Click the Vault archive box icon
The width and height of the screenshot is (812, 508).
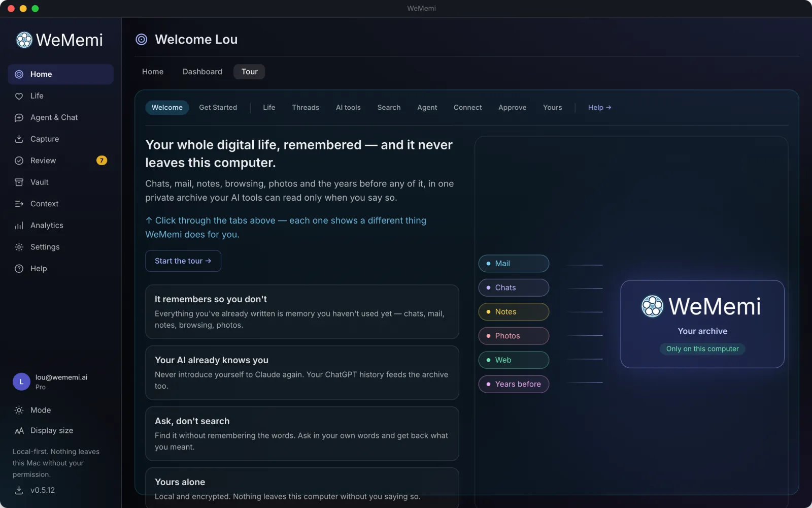[x=19, y=182]
